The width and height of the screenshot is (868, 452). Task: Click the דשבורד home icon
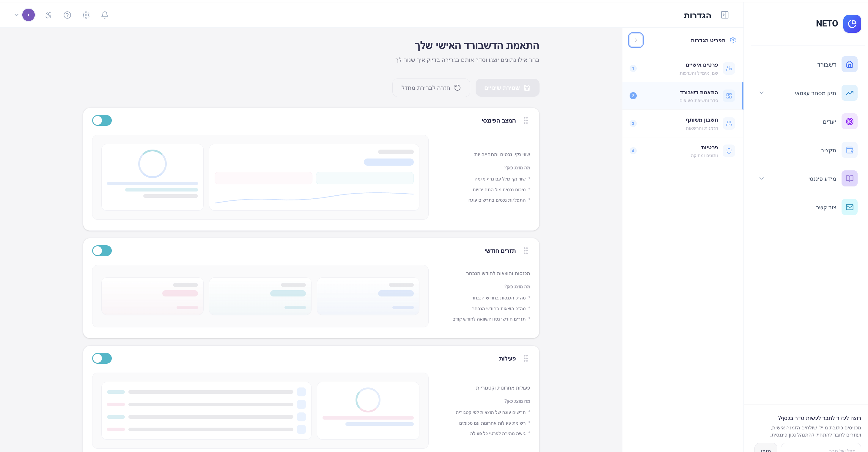[849, 64]
